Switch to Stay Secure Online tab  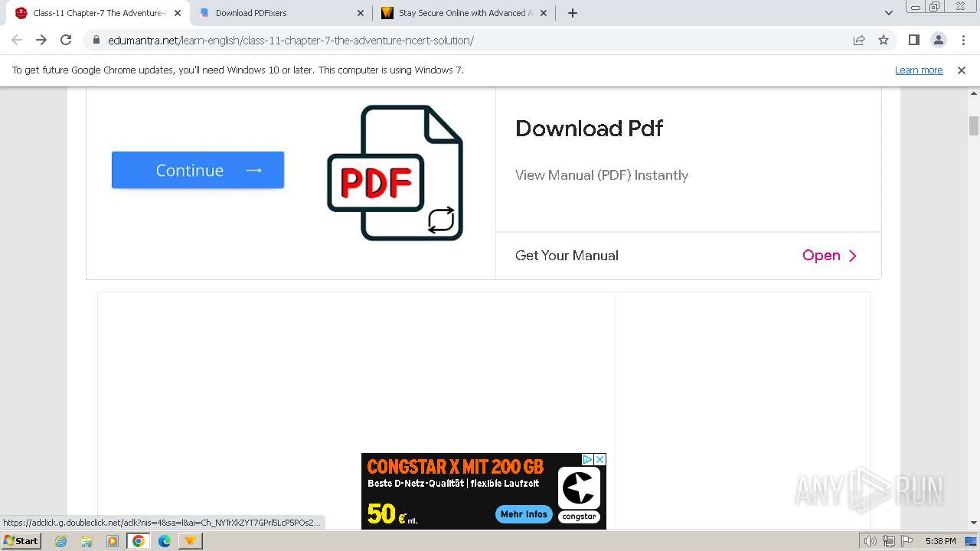(464, 13)
